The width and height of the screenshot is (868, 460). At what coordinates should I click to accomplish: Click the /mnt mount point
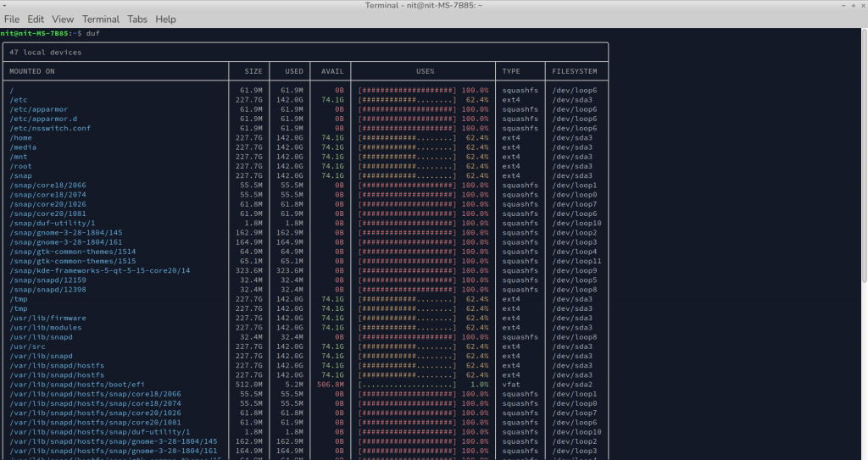pos(19,157)
